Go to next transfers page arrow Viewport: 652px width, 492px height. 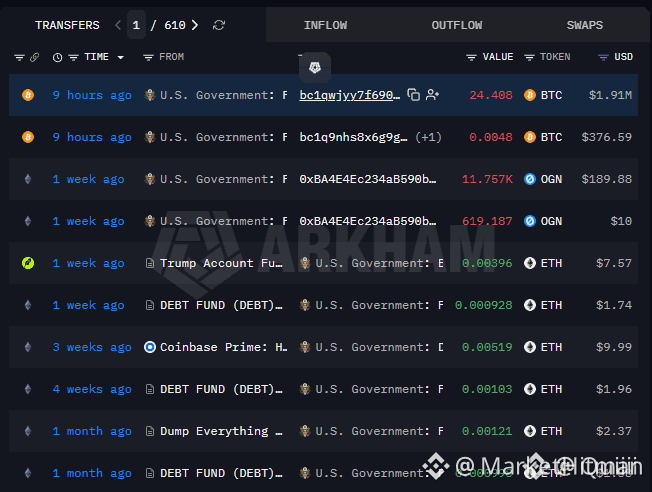(195, 25)
